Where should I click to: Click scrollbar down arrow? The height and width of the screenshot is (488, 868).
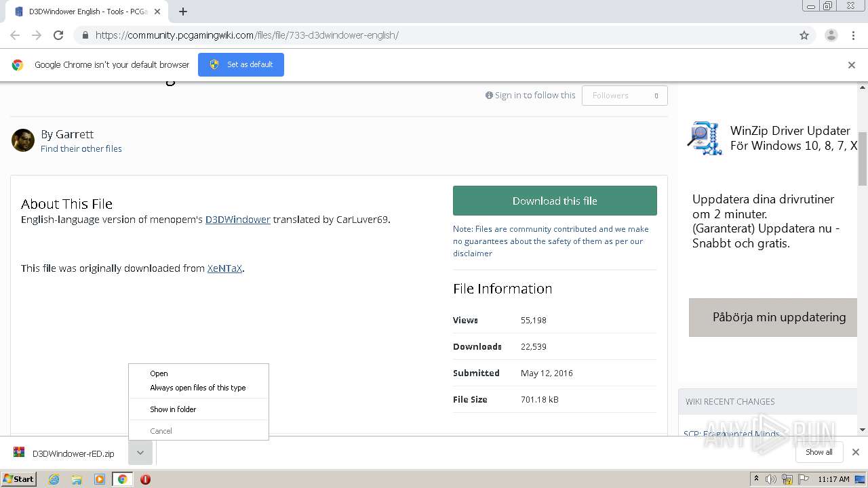click(863, 430)
